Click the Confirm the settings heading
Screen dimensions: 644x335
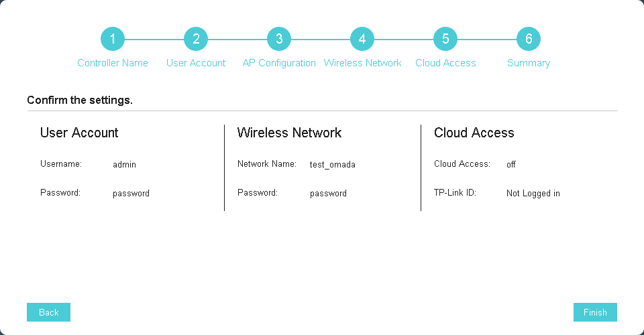tap(80, 100)
